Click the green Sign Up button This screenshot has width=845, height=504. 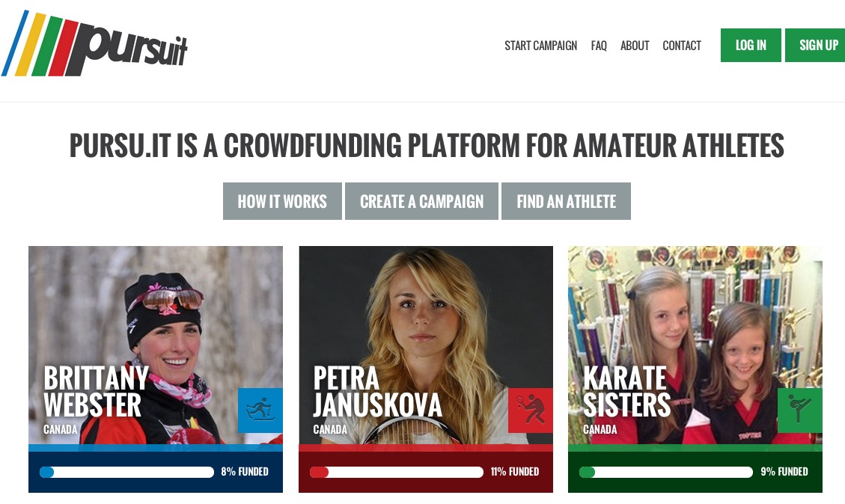tap(815, 45)
